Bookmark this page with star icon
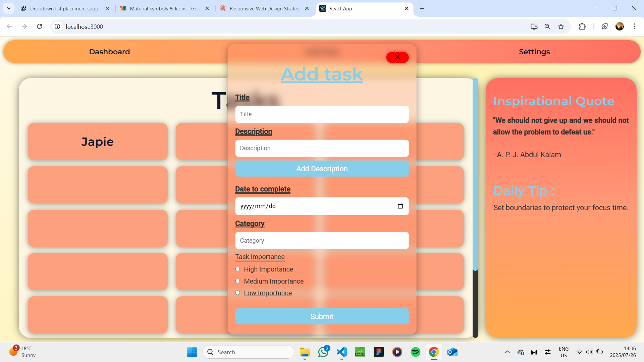Screen dimensions: 644x362 [x=561, y=26]
